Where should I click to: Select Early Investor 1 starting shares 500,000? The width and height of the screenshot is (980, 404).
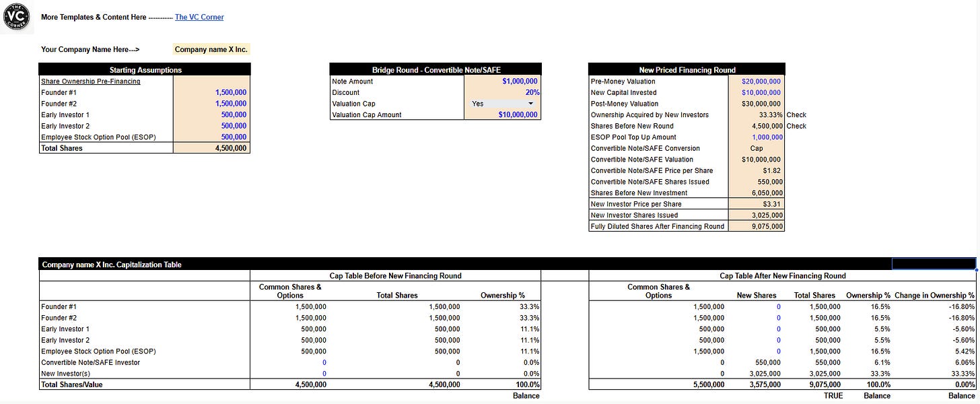pos(211,114)
